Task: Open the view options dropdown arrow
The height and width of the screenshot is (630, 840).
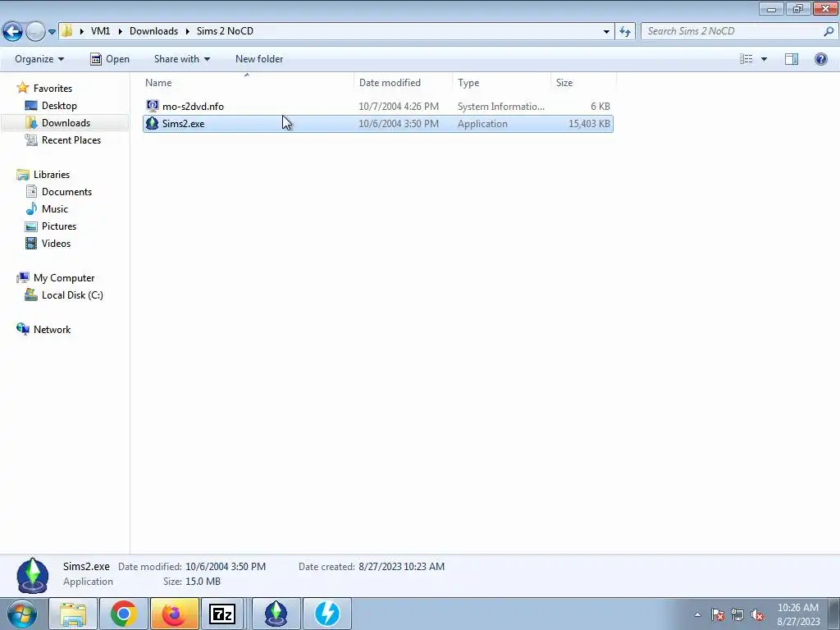Action: pyautogui.click(x=764, y=59)
